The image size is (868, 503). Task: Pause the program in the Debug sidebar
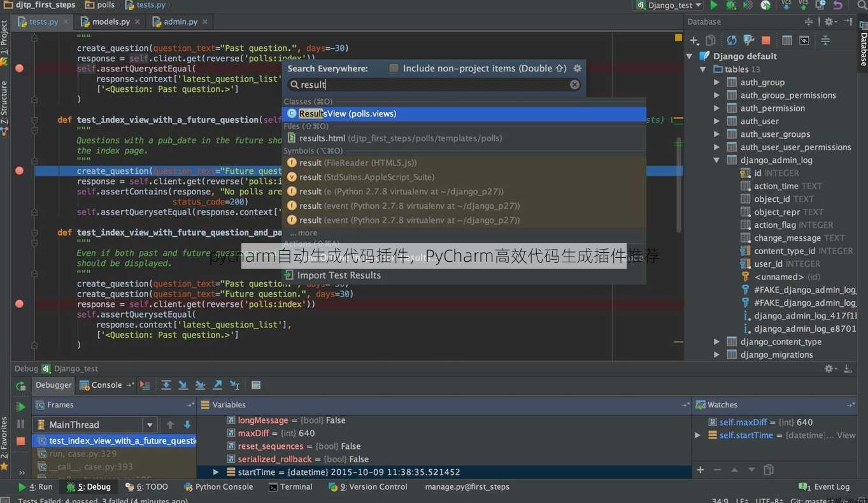pyautogui.click(x=20, y=423)
